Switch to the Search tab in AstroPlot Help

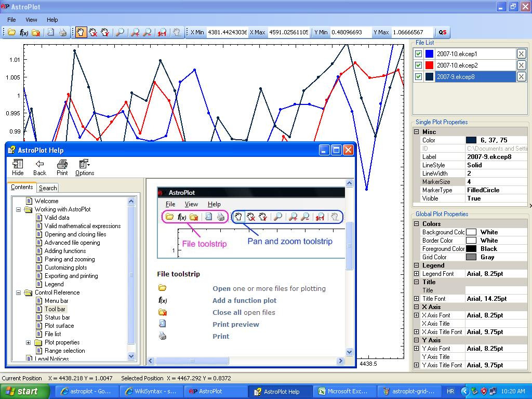coord(48,188)
